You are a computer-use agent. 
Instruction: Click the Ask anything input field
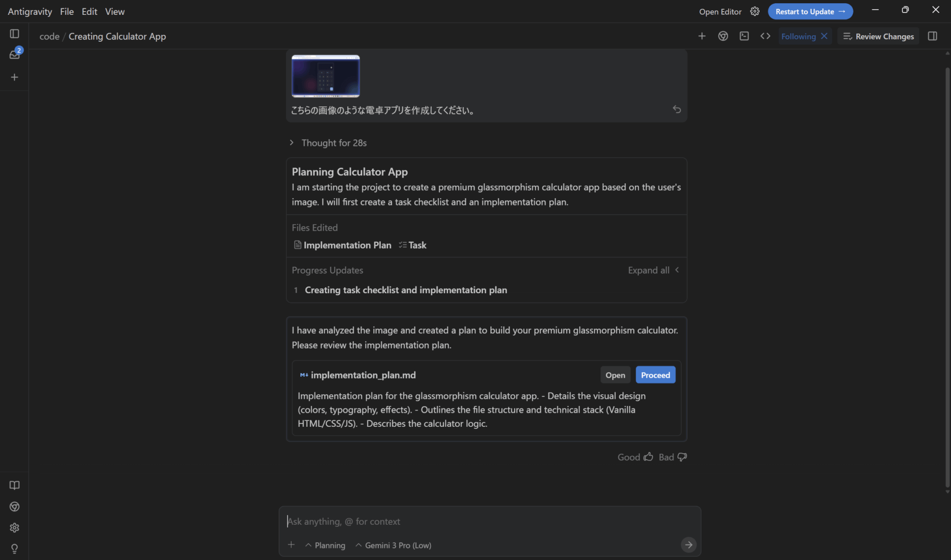[483, 521]
